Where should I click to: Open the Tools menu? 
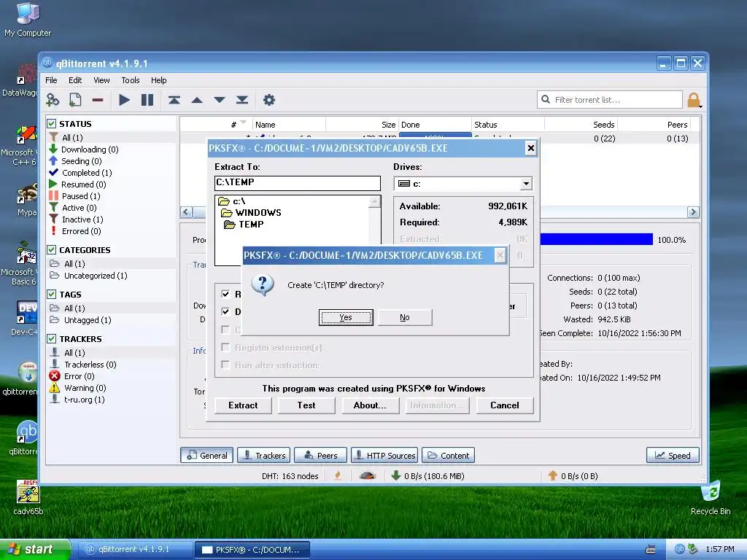pos(130,80)
